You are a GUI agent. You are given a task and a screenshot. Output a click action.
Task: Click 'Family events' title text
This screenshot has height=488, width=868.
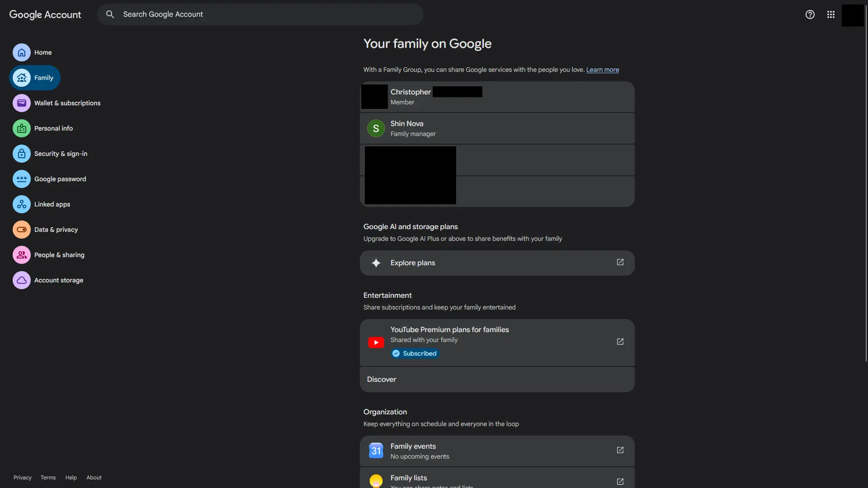(413, 446)
